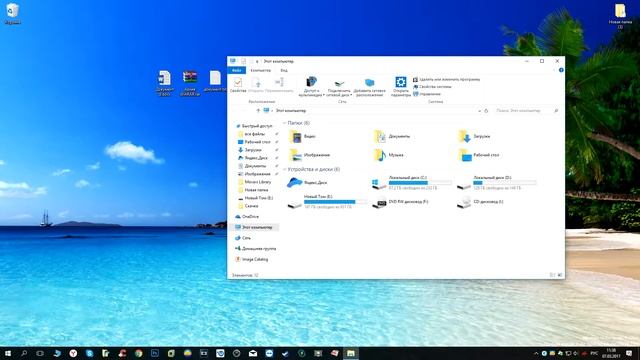Open the Mail app from taskbar
Image resolution: width=640 pixels, height=360 pixels.
click(x=253, y=353)
